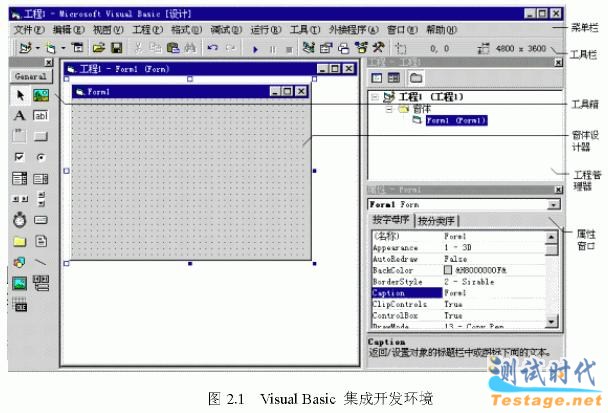Screen dimensions: 608x413
Task: Select Form1 in the project tree
Action: click(x=455, y=120)
